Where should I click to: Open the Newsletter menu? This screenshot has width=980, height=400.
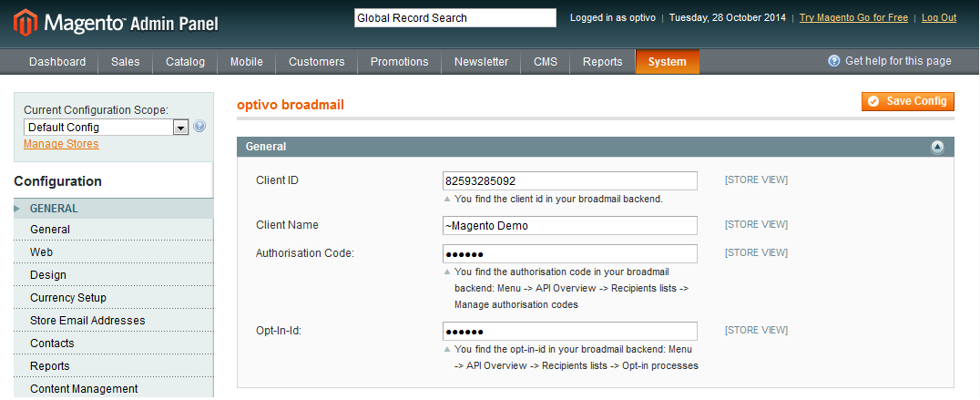481,62
